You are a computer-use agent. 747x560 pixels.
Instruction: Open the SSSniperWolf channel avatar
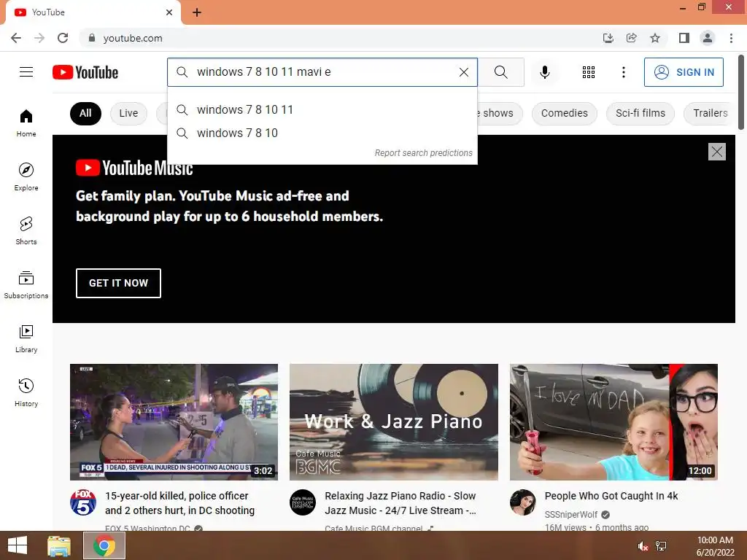(x=522, y=502)
